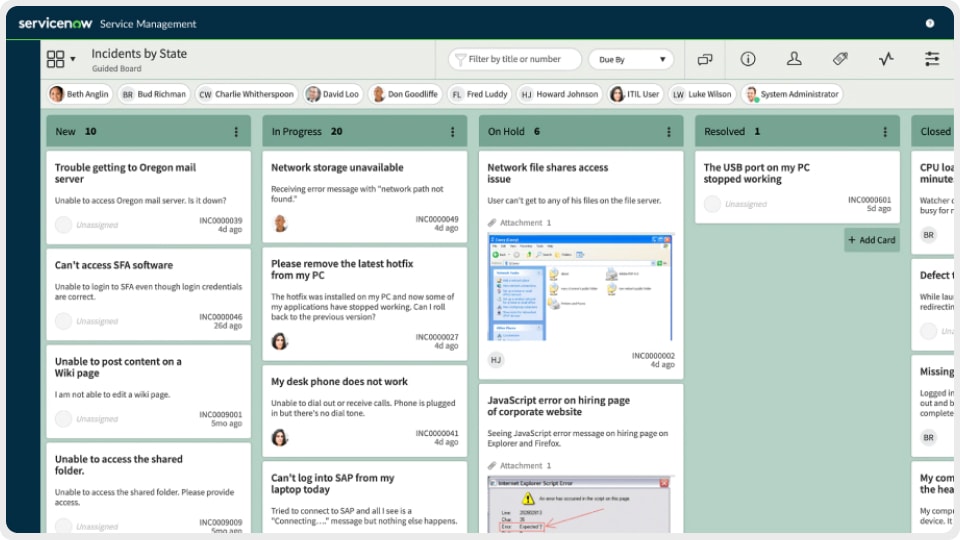Click Add Card in Resolved lane
Viewport: 960px width, 540px height.
(x=871, y=240)
